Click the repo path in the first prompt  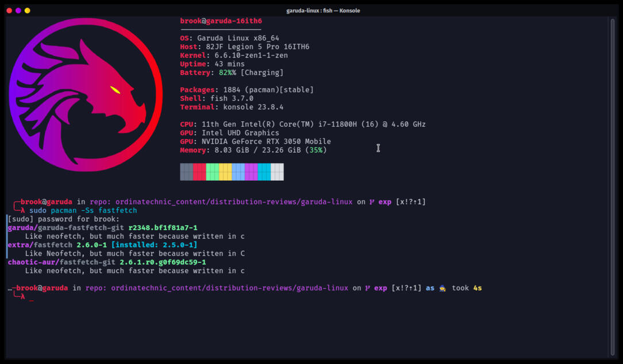234,202
